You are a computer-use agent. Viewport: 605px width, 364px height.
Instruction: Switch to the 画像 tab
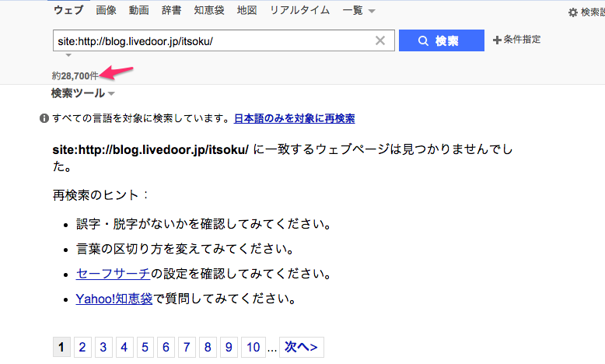point(106,10)
